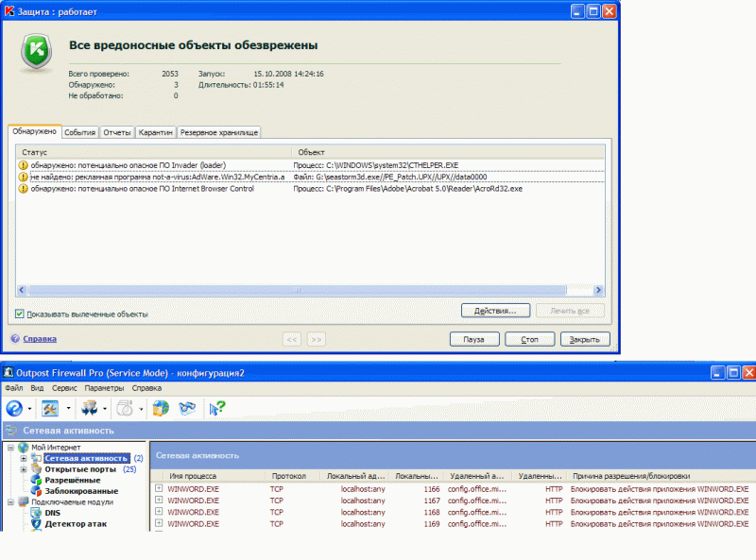
Task: Click the help icon beside Справка link
Action: (x=15, y=339)
